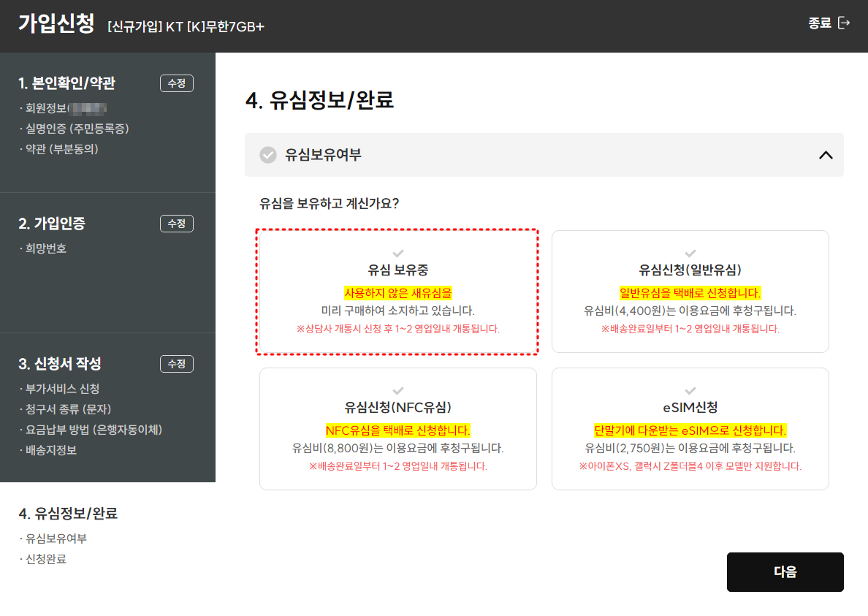Click the checkmark icon on 유심 보유중
Screen dimensions: 868x616
pos(398,254)
